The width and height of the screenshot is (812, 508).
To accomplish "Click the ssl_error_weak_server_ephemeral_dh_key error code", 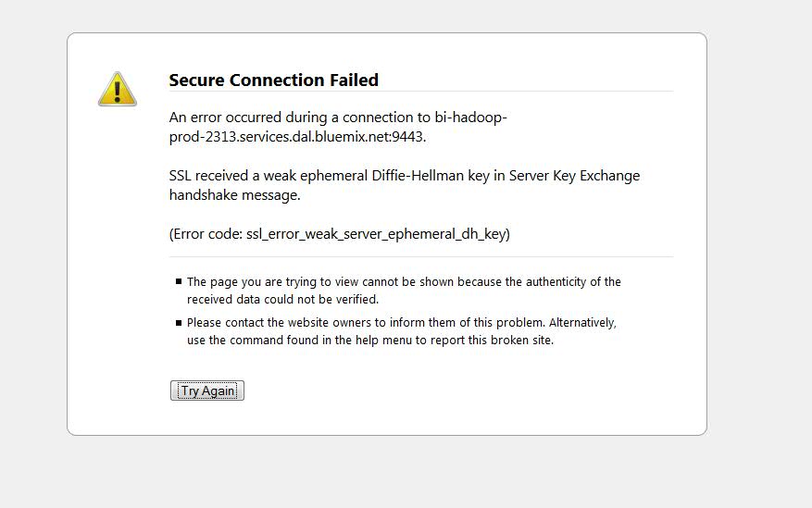I will pos(375,234).
